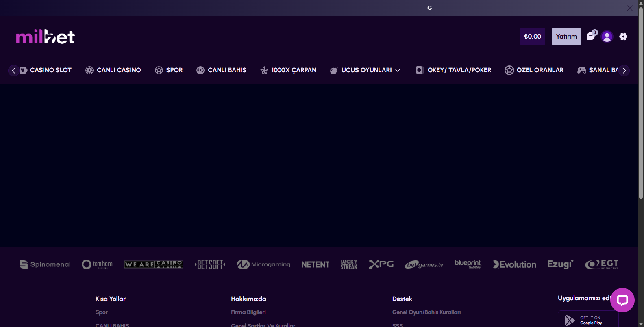Click the Sanal gamepad icon
The width and height of the screenshot is (644, 327).
click(x=582, y=70)
